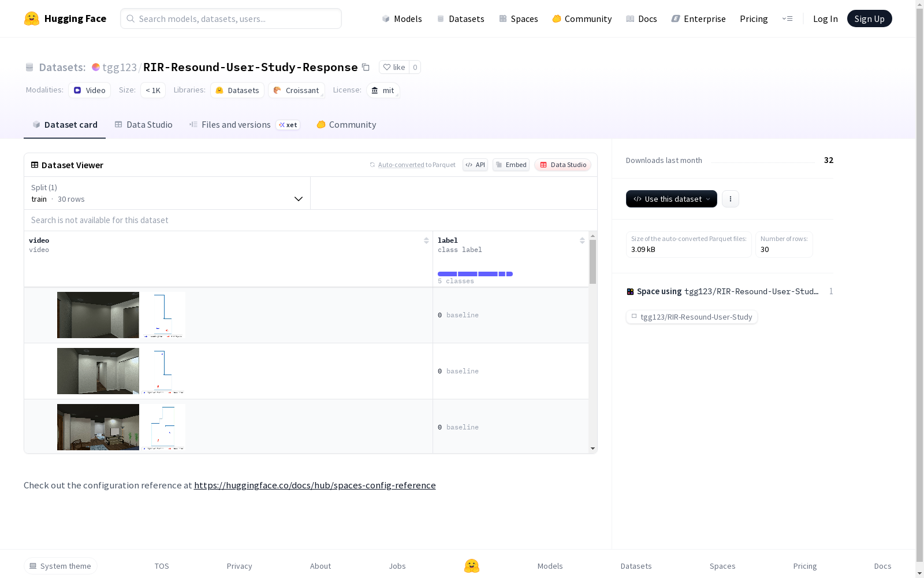The image size is (924, 578).
Task: Click the Sign Up button
Action: (870, 18)
